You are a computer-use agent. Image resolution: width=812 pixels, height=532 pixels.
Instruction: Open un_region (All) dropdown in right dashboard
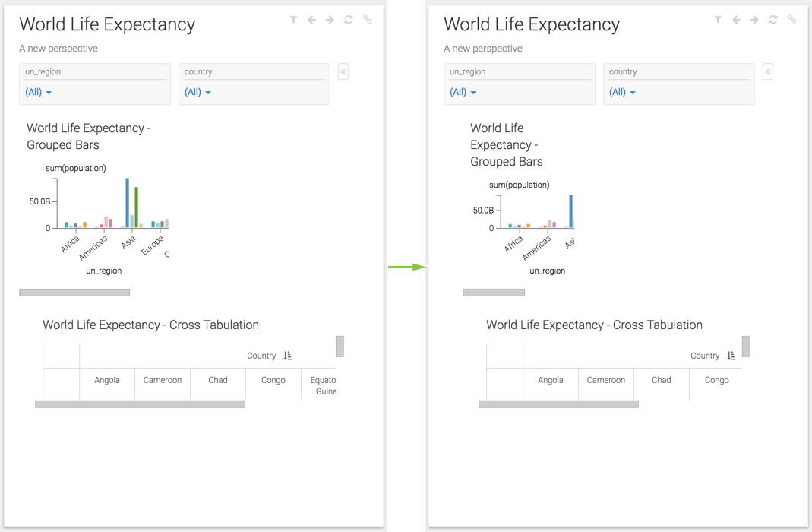[463, 92]
